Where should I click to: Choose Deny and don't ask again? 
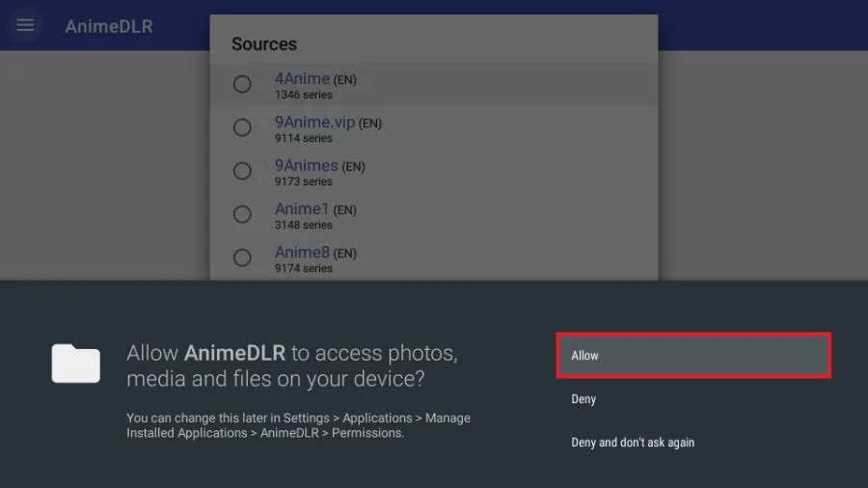(x=633, y=443)
